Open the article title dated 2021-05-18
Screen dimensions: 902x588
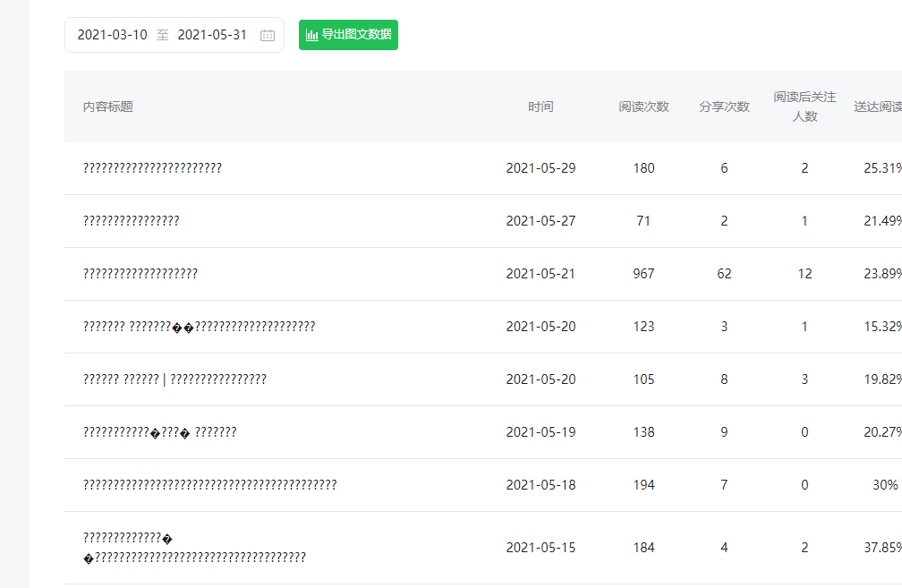(x=210, y=485)
